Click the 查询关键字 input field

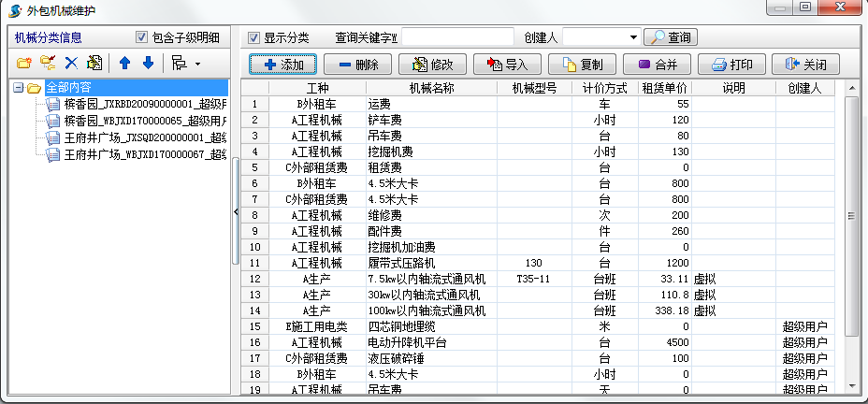click(x=456, y=38)
